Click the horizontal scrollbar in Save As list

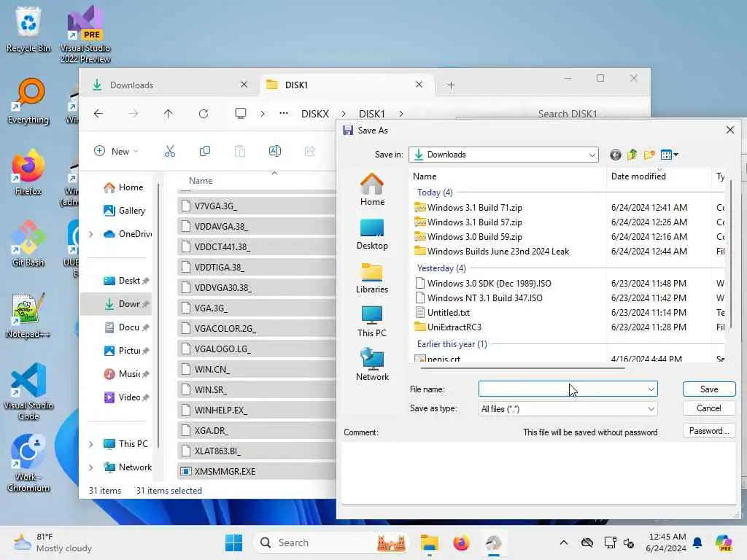point(522,368)
